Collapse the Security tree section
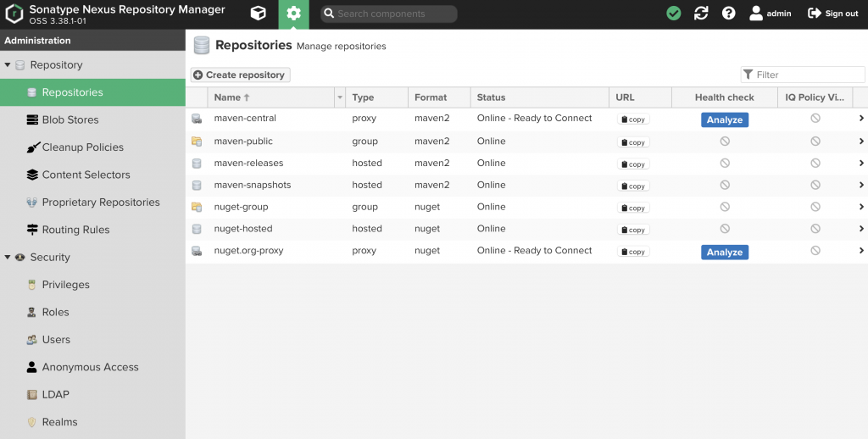Image resolution: width=868 pixels, height=439 pixels. [8, 258]
